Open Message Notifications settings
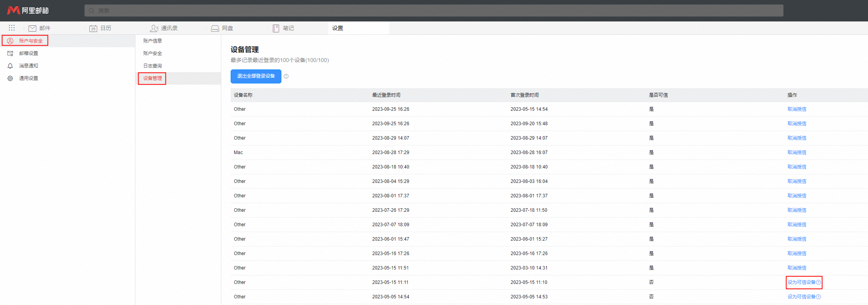This screenshot has height=305, width=868. [28, 66]
